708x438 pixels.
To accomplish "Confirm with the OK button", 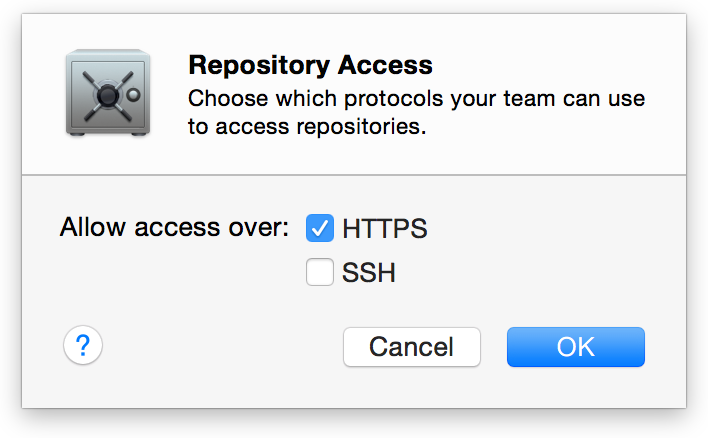I will 575,347.
